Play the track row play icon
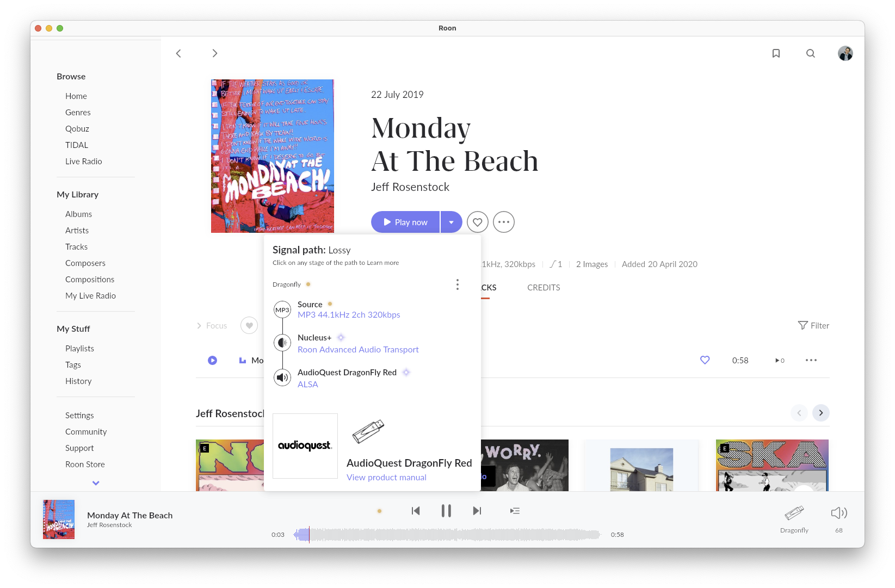895x588 pixels. pos(213,361)
